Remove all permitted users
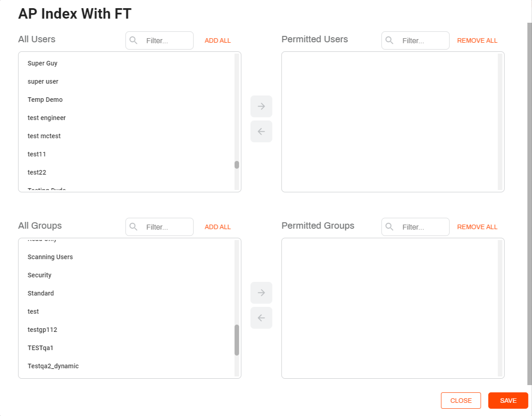The height and width of the screenshot is (416, 532). pyautogui.click(x=477, y=40)
